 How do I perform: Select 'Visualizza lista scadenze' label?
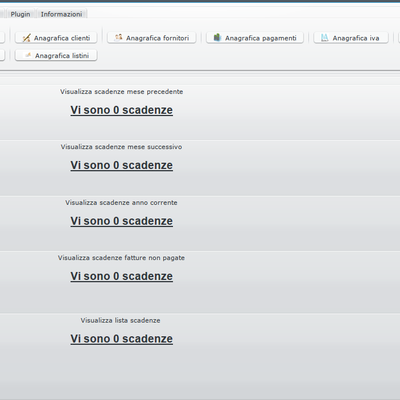[x=120, y=320]
